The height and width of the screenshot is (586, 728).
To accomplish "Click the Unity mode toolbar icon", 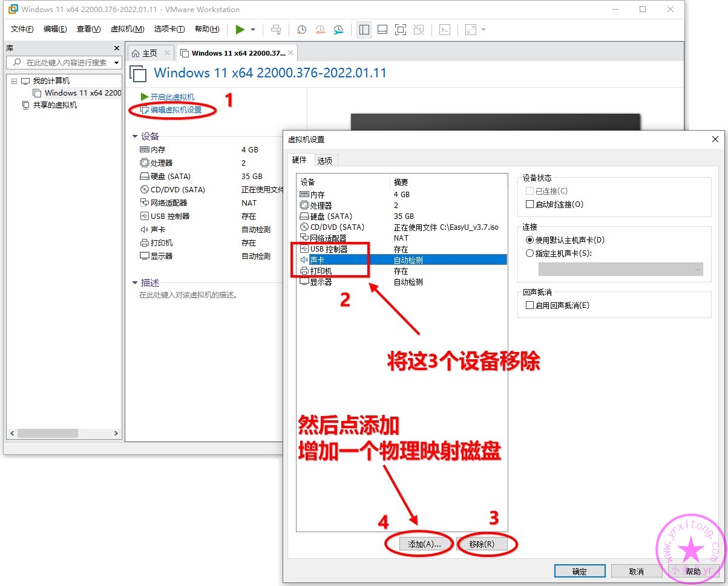I will tap(419, 29).
